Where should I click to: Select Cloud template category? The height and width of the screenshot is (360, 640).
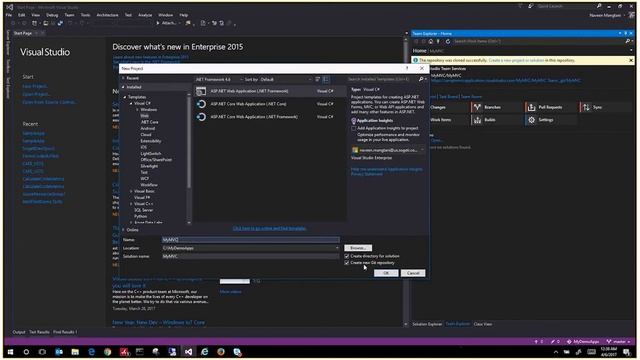coord(146,135)
